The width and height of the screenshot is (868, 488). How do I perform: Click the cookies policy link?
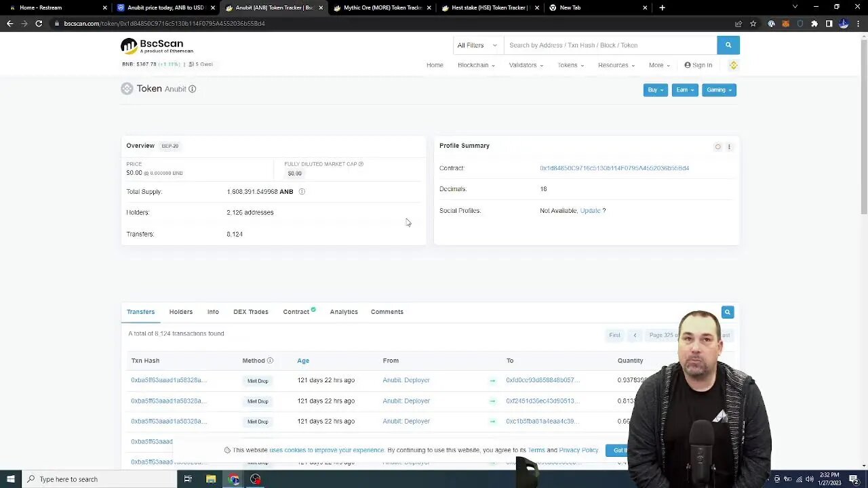327,450
